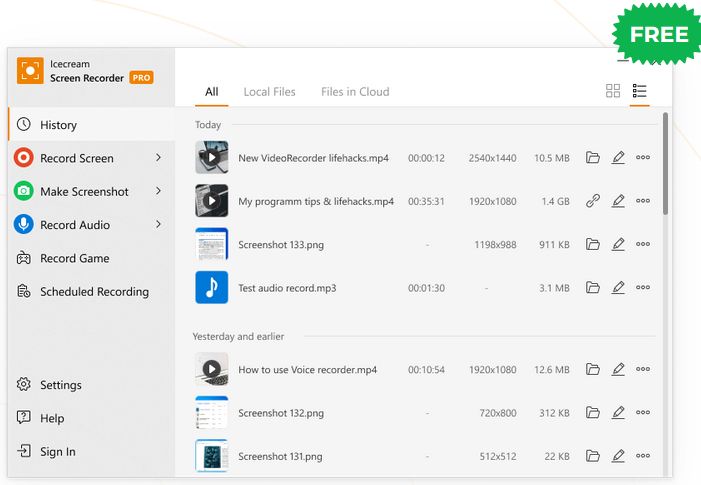Open the Local Files tab

[x=269, y=92]
